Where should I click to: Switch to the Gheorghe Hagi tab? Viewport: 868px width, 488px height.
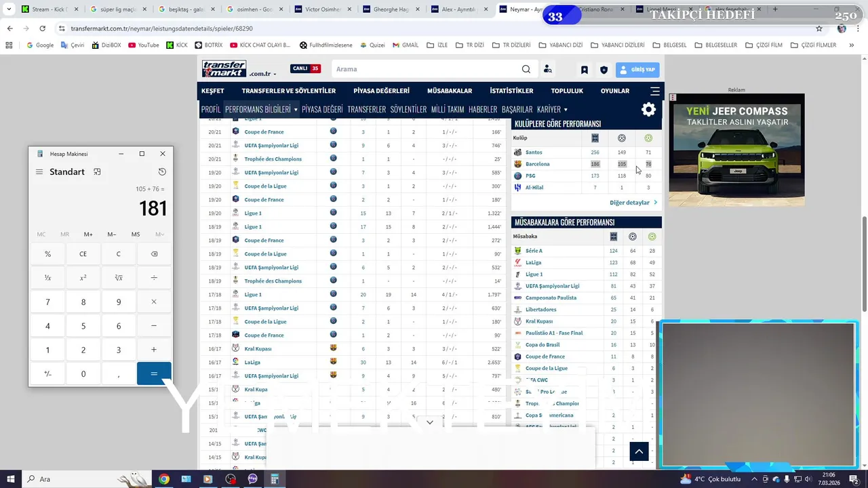(391, 9)
